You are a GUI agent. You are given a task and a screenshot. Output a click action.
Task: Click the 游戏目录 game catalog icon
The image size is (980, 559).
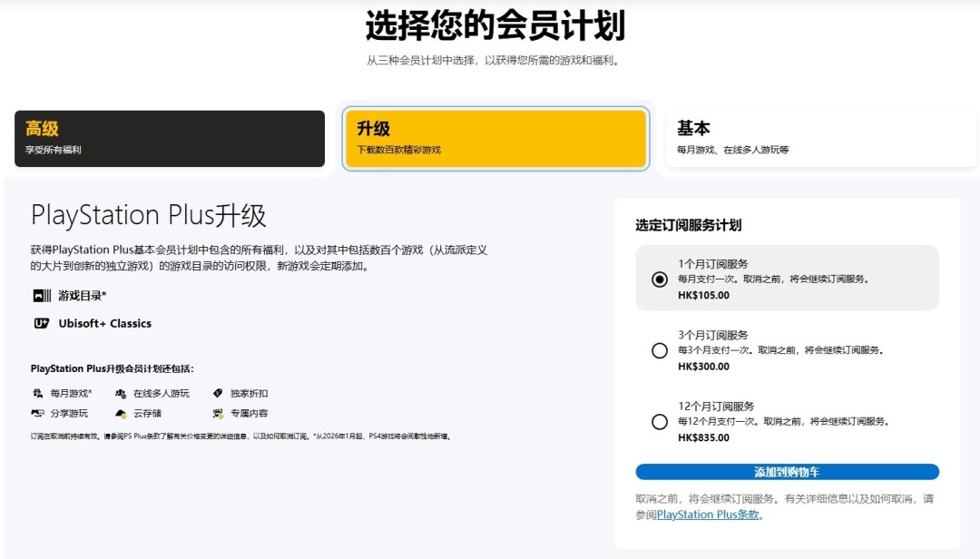click(42, 296)
